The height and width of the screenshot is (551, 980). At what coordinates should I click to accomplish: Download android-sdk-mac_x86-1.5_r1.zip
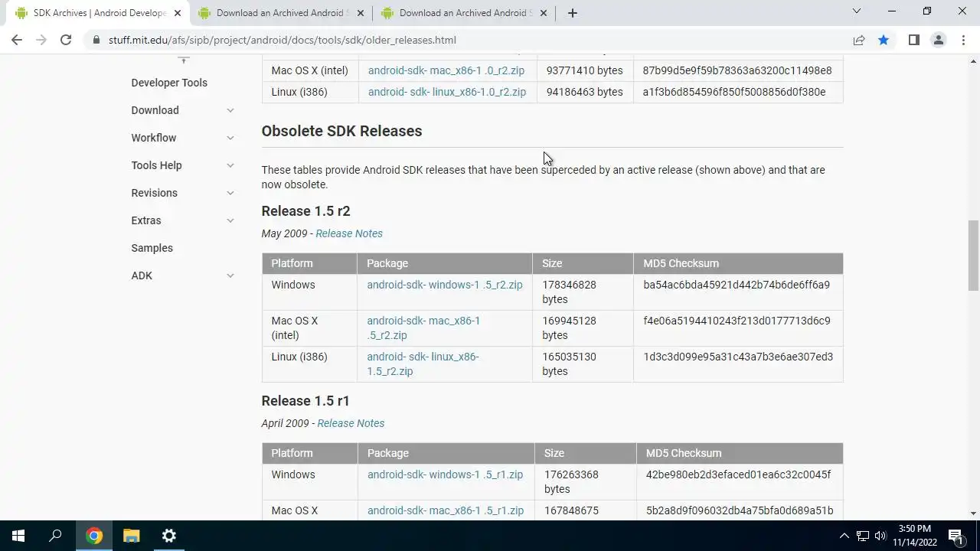click(x=446, y=510)
